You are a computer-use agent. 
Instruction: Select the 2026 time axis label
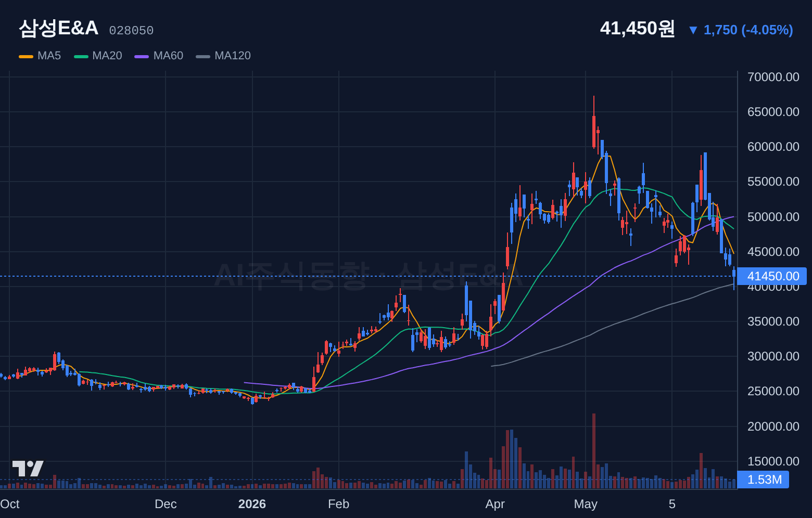coord(252,504)
